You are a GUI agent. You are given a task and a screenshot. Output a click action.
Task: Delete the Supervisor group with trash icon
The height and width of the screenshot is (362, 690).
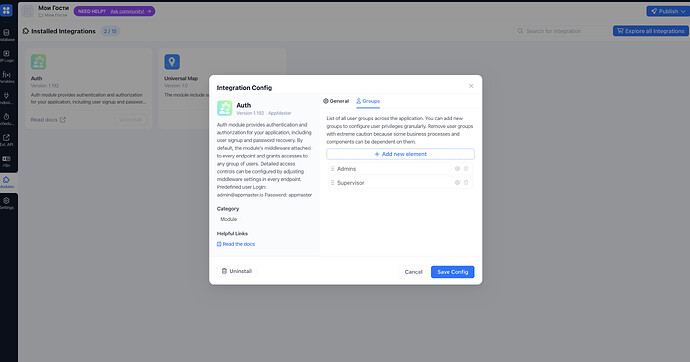coord(466,183)
